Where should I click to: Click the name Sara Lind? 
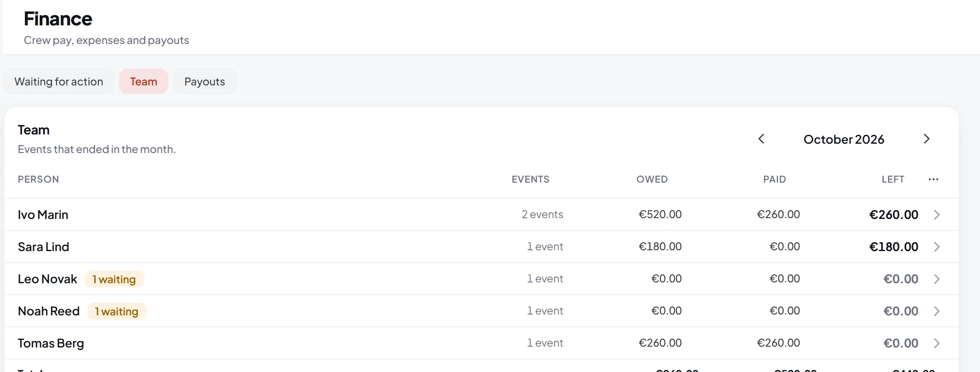coord(44,247)
